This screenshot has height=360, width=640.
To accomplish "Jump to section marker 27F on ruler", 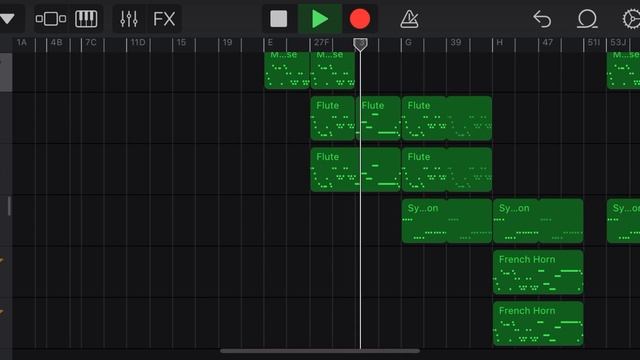I will pos(321,42).
